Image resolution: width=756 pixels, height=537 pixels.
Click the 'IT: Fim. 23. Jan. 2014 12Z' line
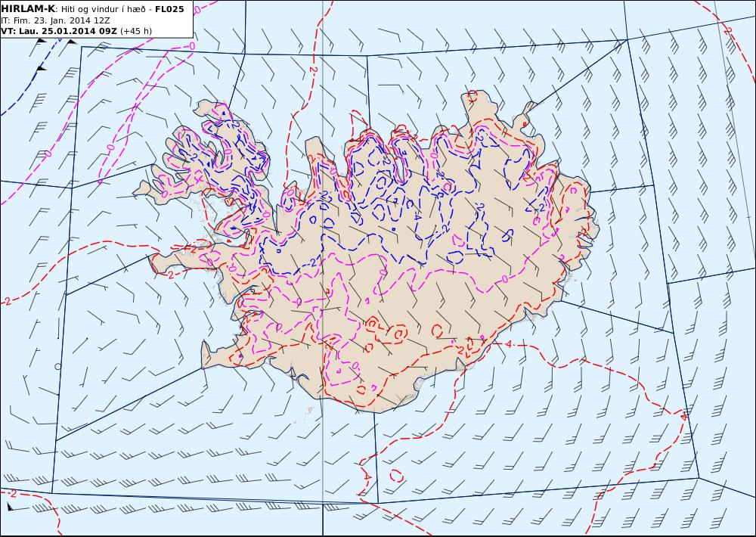[55, 20]
